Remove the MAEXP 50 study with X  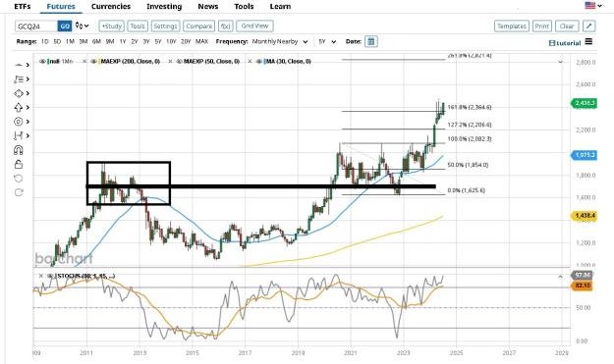(x=250, y=62)
